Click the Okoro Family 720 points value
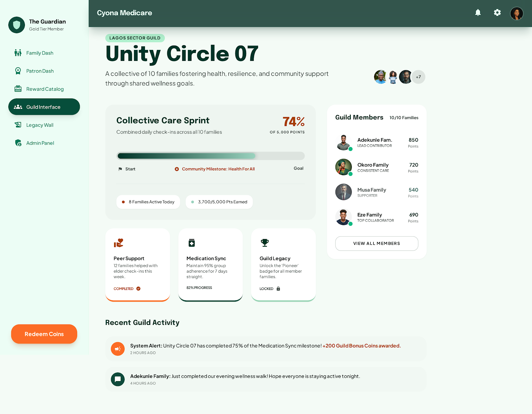The width and height of the screenshot is (532, 414). 414,165
